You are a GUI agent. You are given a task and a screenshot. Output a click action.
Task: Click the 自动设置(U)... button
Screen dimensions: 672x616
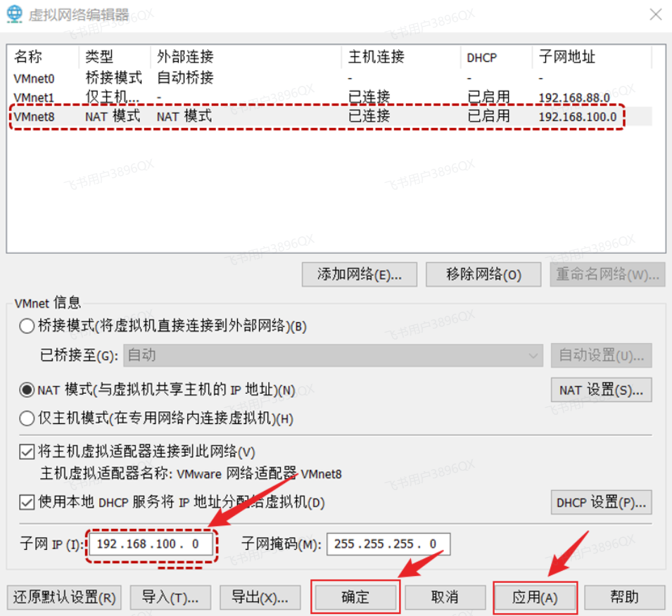(602, 355)
